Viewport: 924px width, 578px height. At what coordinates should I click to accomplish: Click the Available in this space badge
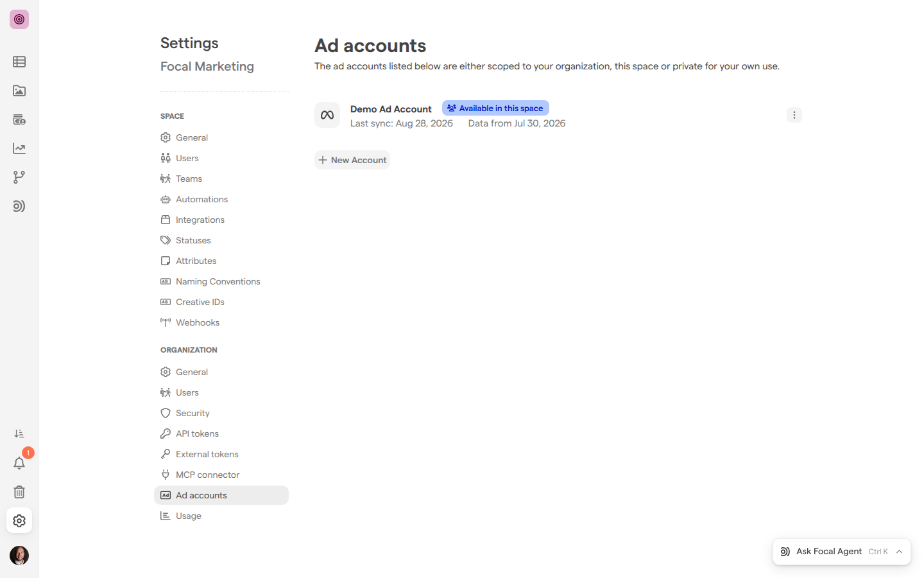pyautogui.click(x=495, y=108)
